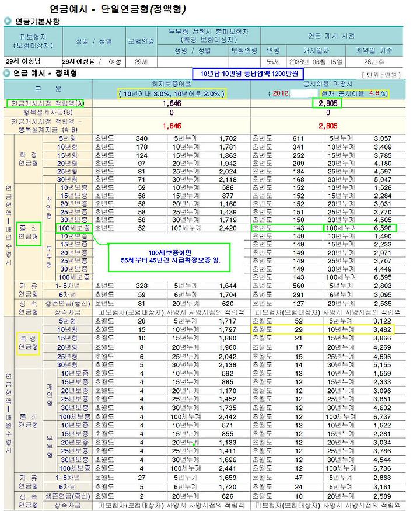The width and height of the screenshot is (420, 511).
Task: Click the value 626
Action: pos(228,496)
